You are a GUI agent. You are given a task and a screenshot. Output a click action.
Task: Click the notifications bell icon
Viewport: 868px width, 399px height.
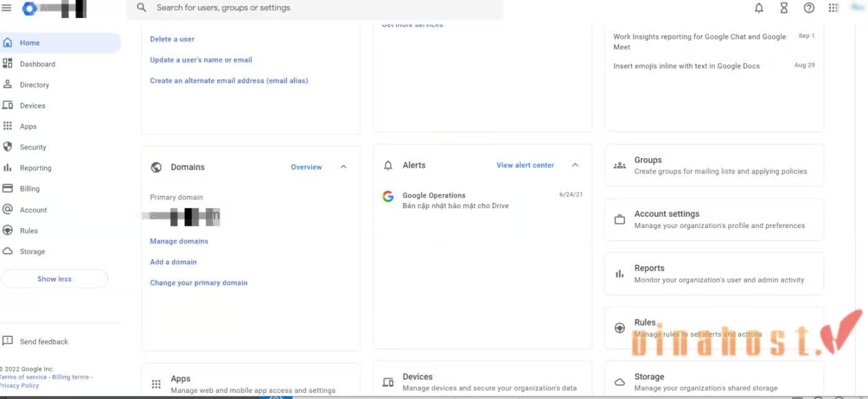pyautogui.click(x=759, y=8)
